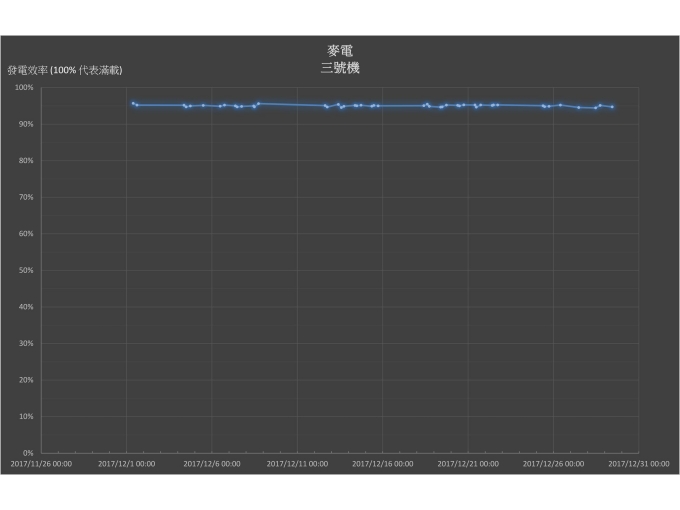The image size is (680, 510).
Task: Select the 2017/12/21 00:00 x-axis label
Action: click(468, 464)
